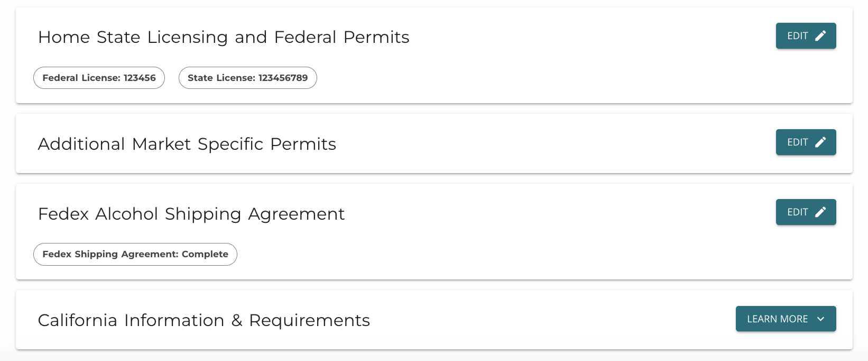Click the State License 123456789 badge
868x361 pixels.
[x=247, y=77]
